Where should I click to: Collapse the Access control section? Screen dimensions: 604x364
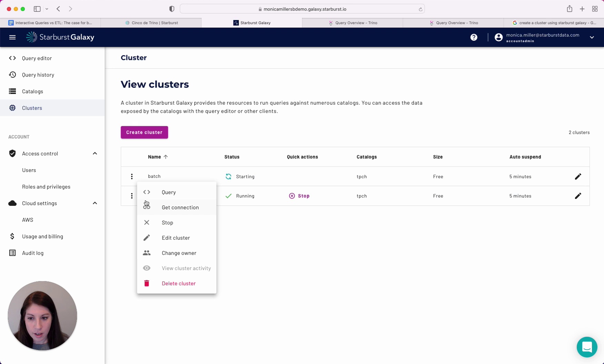click(x=95, y=153)
